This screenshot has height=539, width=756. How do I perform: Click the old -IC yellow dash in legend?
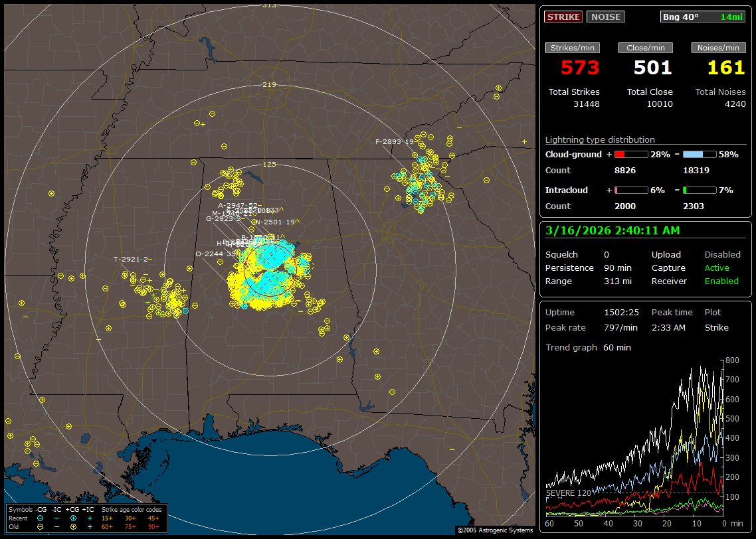tap(57, 526)
